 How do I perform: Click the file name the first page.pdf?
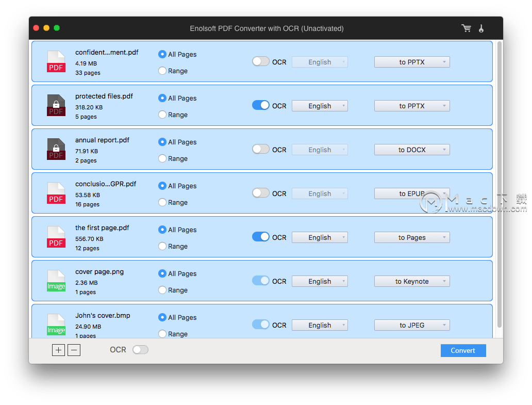pos(102,228)
